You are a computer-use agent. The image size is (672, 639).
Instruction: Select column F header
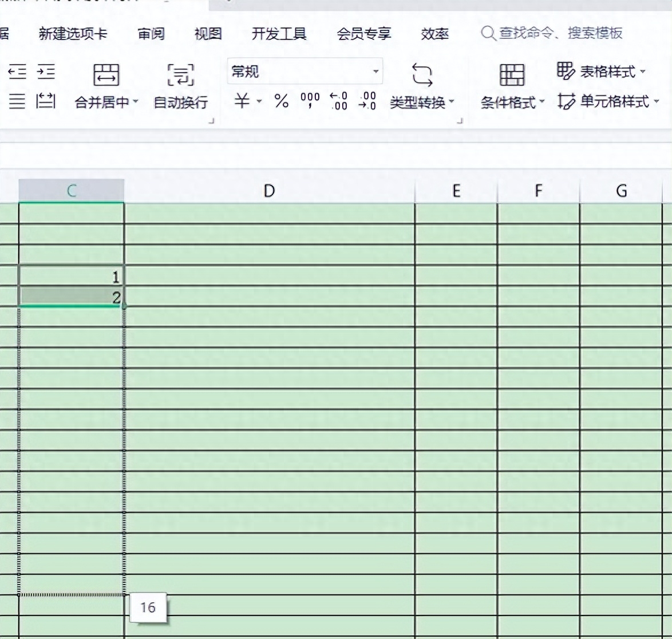coord(539,191)
